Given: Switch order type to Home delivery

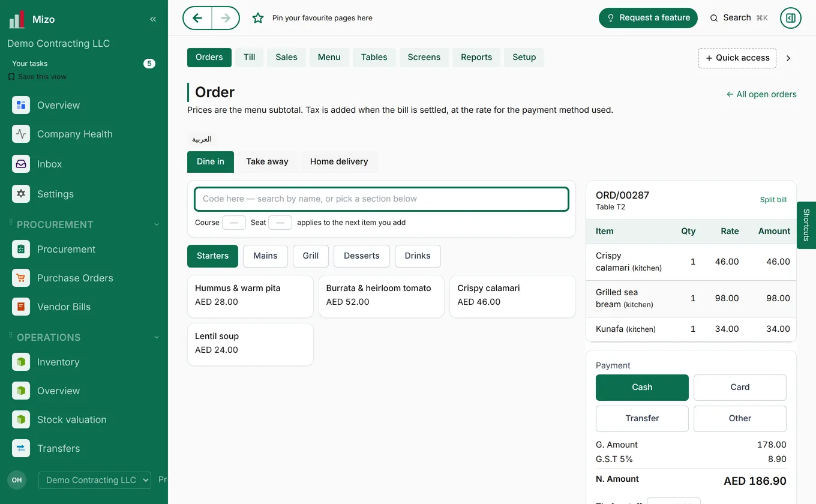Looking at the screenshot, I should point(339,162).
